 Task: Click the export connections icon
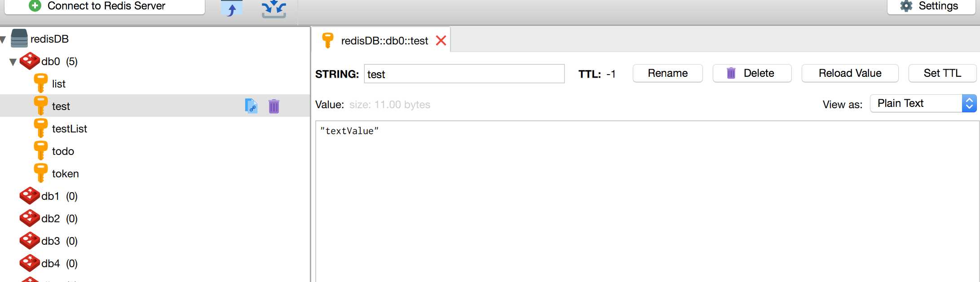tap(274, 9)
